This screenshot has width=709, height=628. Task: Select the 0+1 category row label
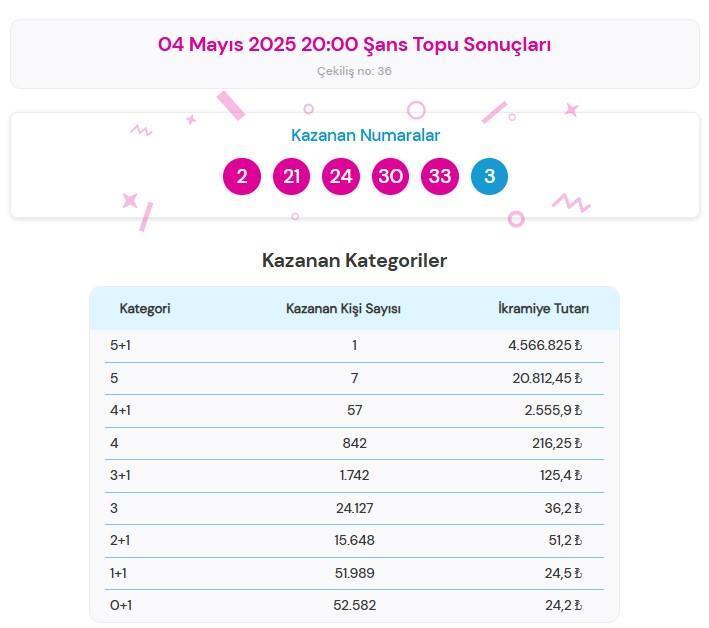pos(120,605)
